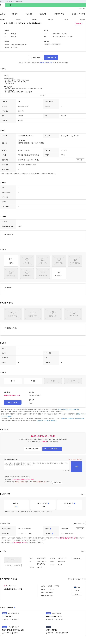86x644 pixels.
Task: Expand 채용 담당자 정보 열람하기
Action: click(52, 449)
